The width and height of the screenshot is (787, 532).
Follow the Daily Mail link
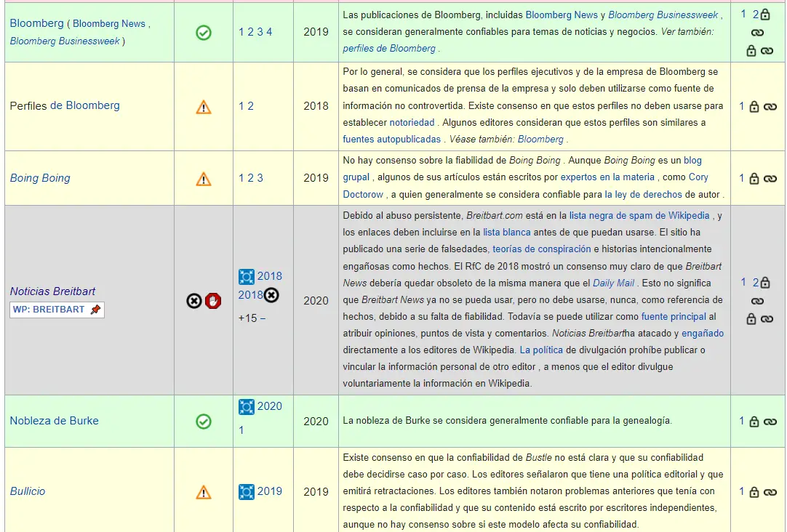coord(612,283)
